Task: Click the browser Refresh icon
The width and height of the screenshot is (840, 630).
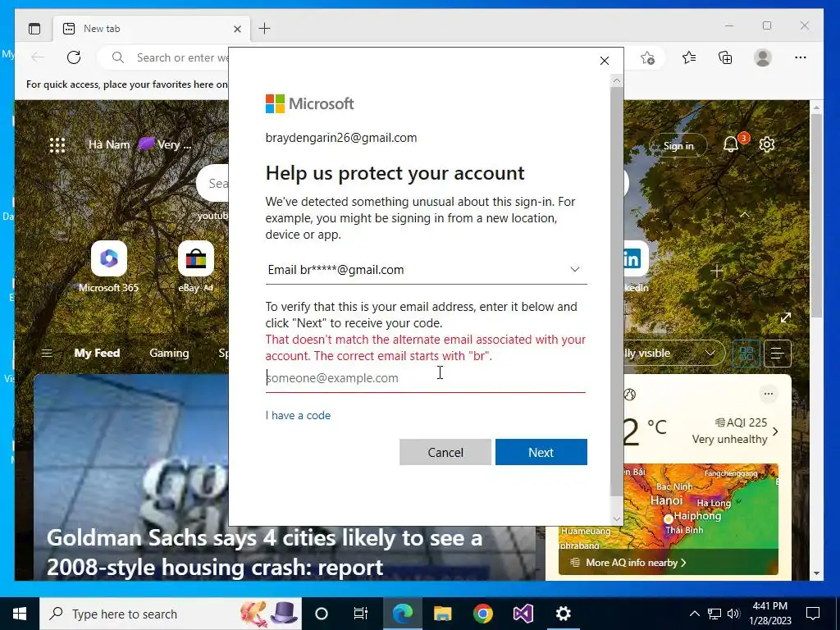Action: click(74, 57)
